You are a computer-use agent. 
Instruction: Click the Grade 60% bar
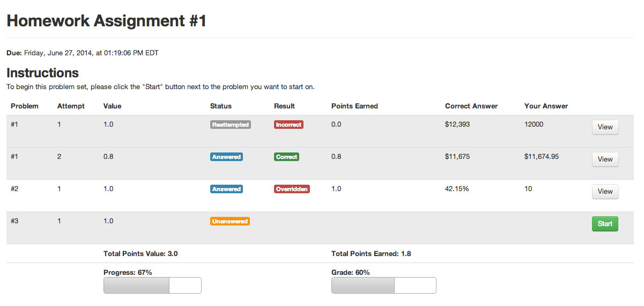point(384,285)
